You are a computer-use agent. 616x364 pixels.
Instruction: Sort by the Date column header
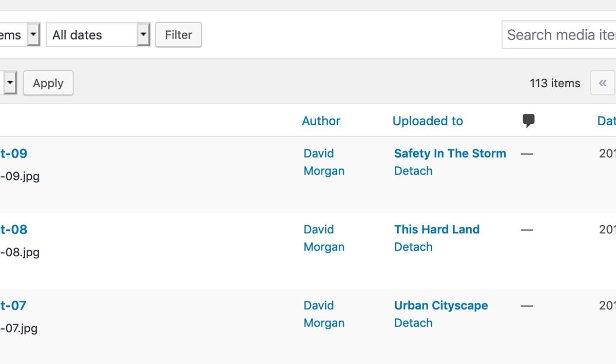tap(607, 121)
